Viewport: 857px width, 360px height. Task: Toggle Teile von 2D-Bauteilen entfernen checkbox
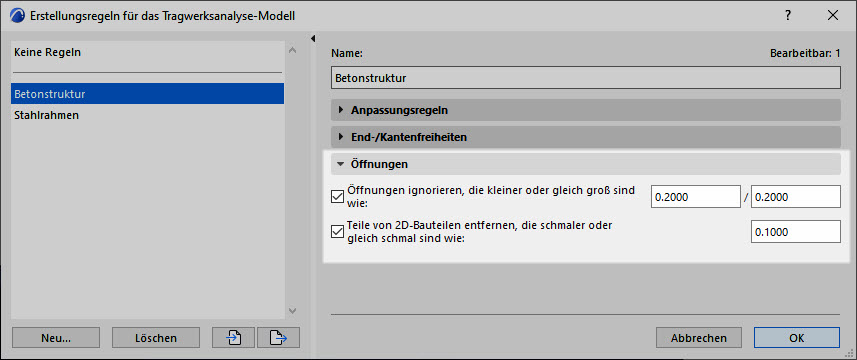click(x=337, y=232)
